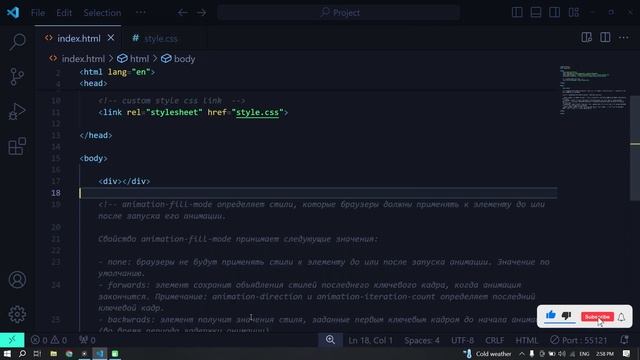Follow the style.css link in code
This screenshot has height=360, width=640.
point(258,112)
